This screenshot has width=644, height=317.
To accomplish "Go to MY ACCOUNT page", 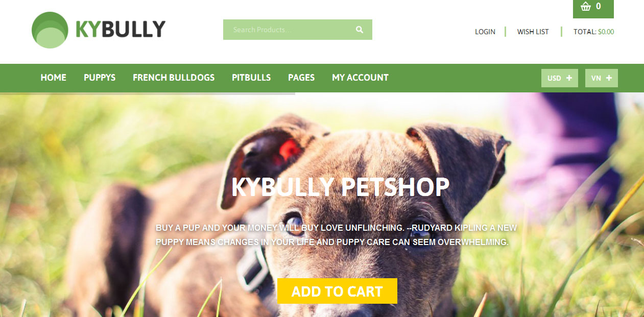I will tap(360, 78).
